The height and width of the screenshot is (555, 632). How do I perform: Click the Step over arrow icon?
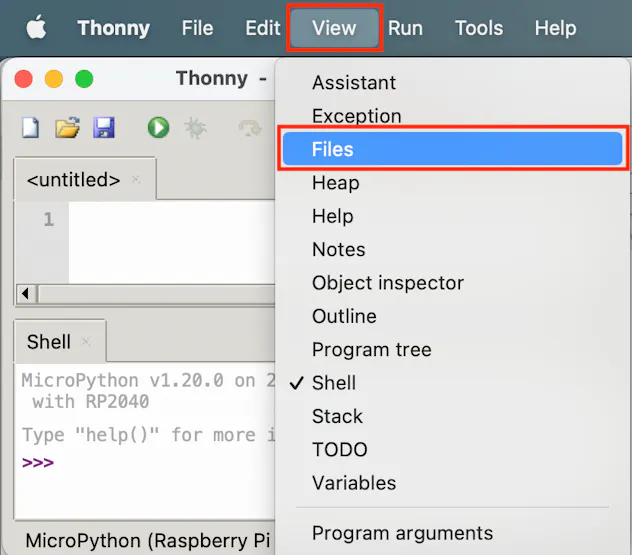click(248, 128)
